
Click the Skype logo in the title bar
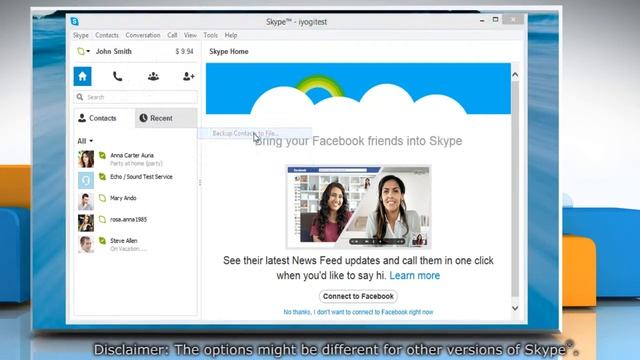coord(75,21)
